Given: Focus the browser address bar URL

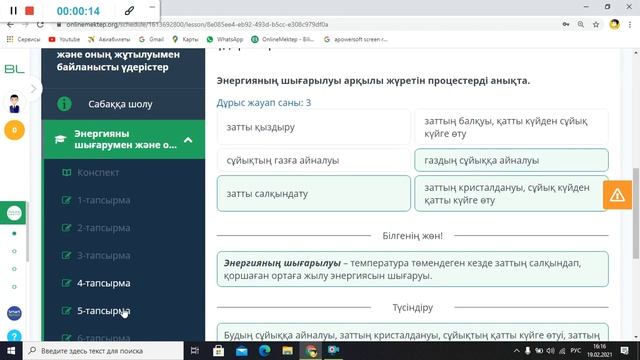Looking at the screenshot, I should (x=197, y=24).
